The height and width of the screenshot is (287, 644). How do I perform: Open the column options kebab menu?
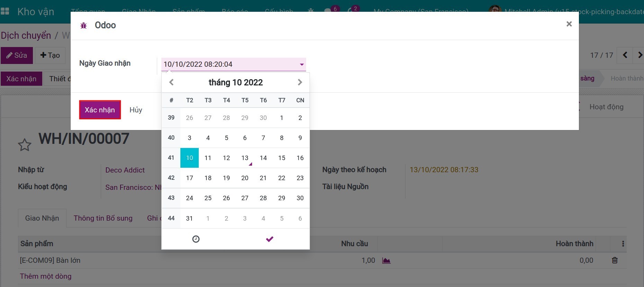pyautogui.click(x=623, y=244)
